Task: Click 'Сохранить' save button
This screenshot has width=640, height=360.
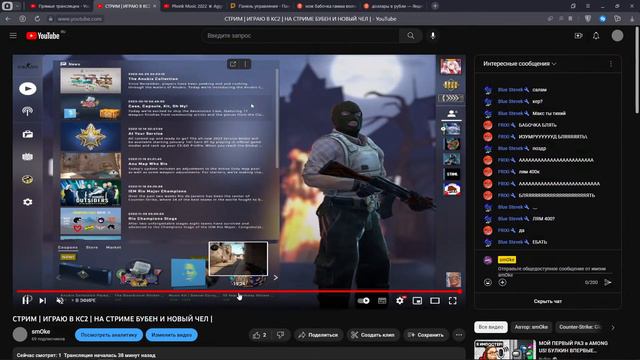Action: tap(426, 335)
